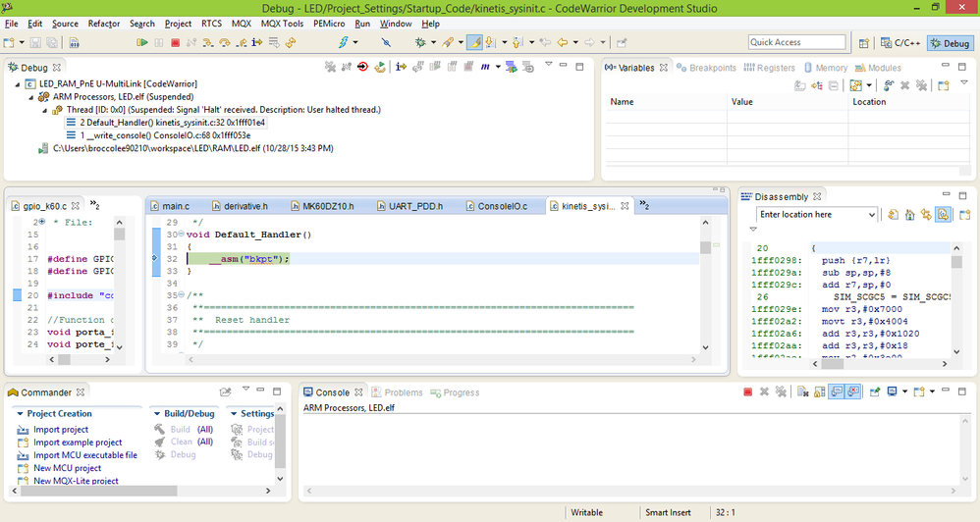Switch to the Modules tab
This screenshot has width=980, height=522.
(x=878, y=68)
